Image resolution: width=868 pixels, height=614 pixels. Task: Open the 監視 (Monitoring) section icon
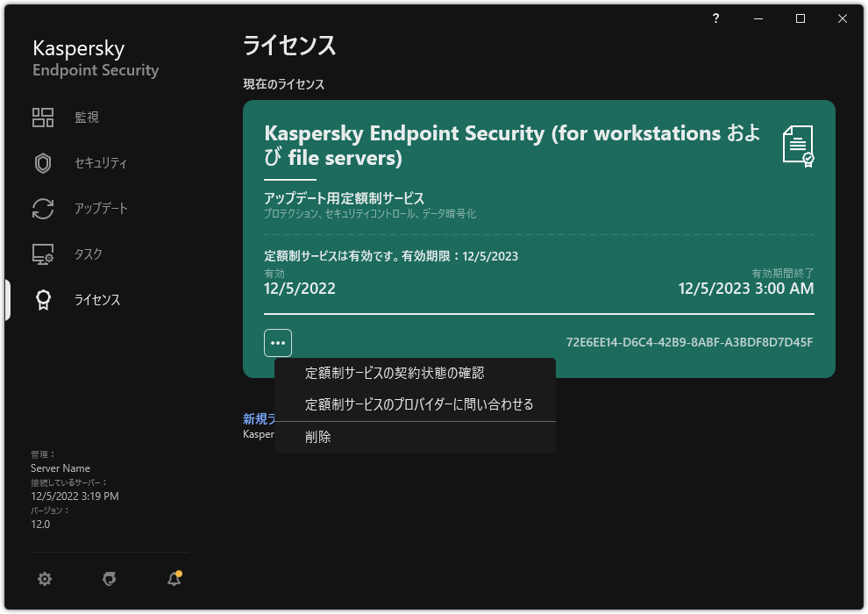coord(43,116)
